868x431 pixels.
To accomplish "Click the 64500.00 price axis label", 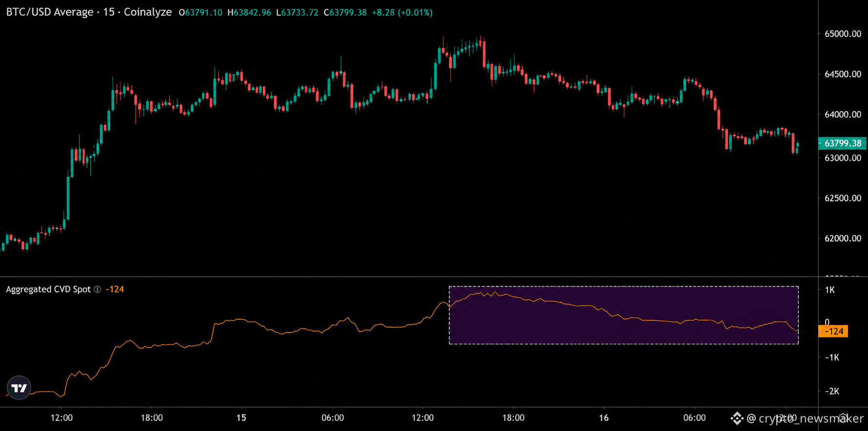I will (x=843, y=74).
